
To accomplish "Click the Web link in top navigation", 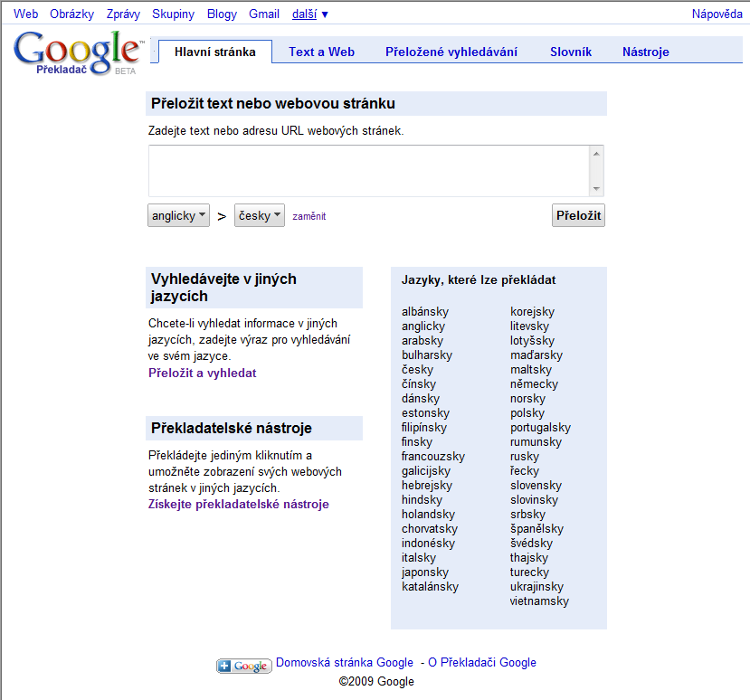I will (26, 14).
